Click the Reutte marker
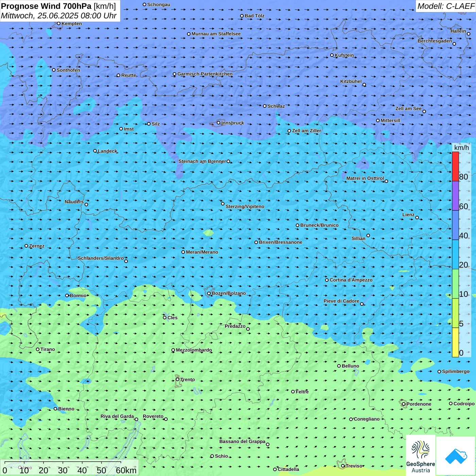This screenshot has width=476, height=476. coord(118,75)
